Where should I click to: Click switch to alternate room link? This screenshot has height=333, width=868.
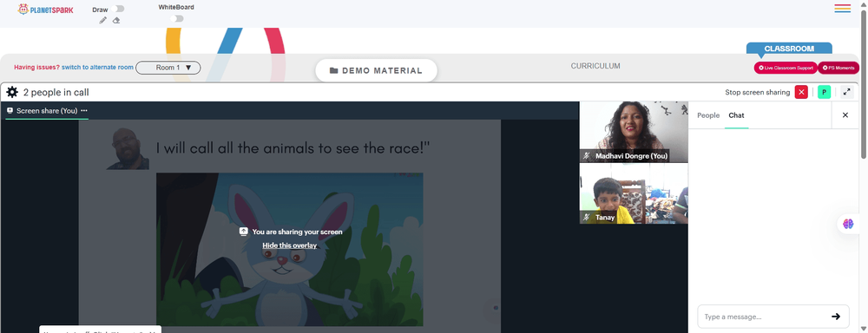pyautogui.click(x=97, y=68)
